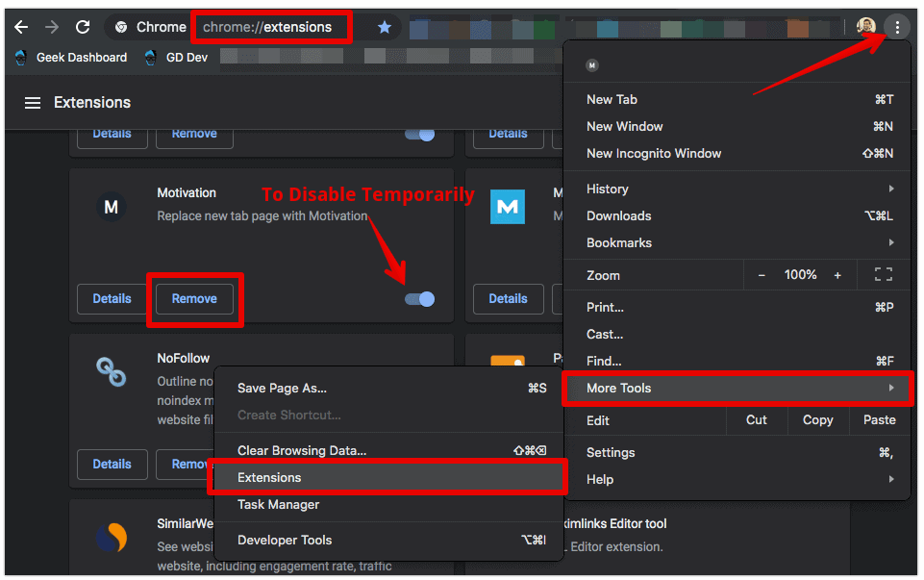This screenshot has height=580, width=924.
Task: Click the SimilarWeb extension logo
Action: coord(111,538)
